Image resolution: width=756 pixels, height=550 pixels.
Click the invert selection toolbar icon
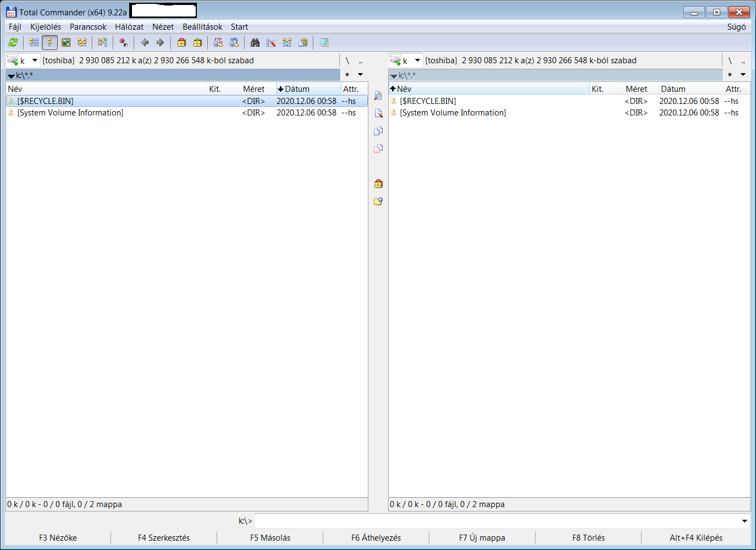click(x=102, y=42)
